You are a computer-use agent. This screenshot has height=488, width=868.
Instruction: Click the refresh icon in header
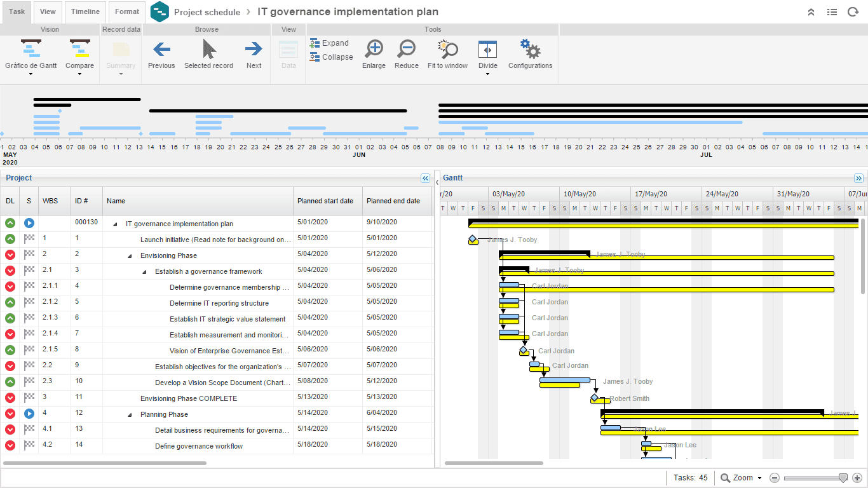click(x=853, y=12)
